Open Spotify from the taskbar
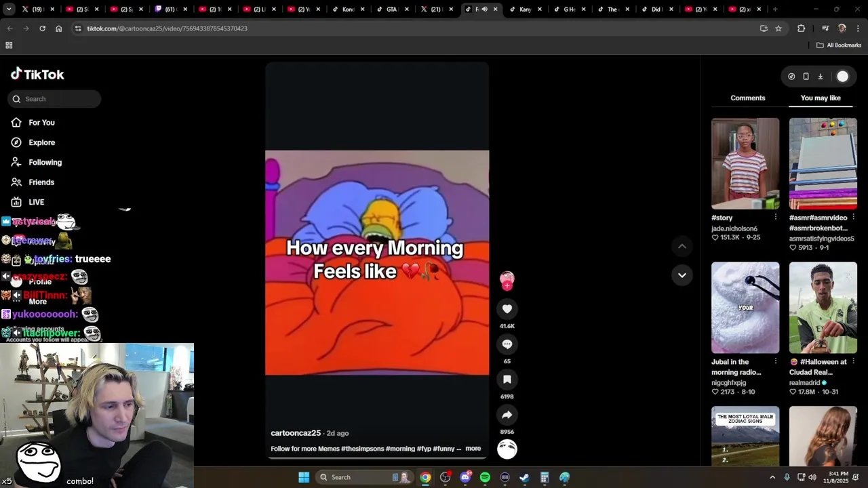The height and width of the screenshot is (488, 868). point(485,477)
